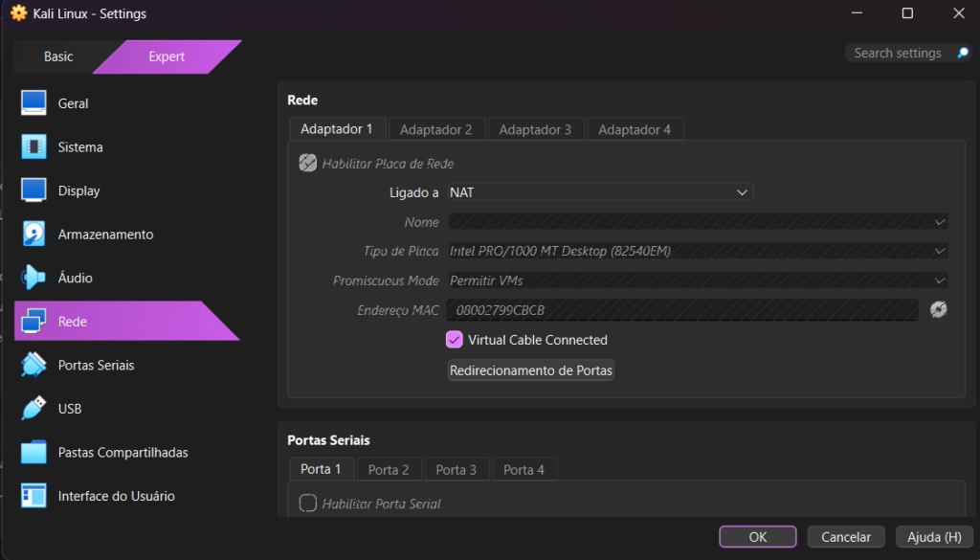The image size is (980, 560).
Task: Click the Armazenamento disk icon
Action: 33,235
